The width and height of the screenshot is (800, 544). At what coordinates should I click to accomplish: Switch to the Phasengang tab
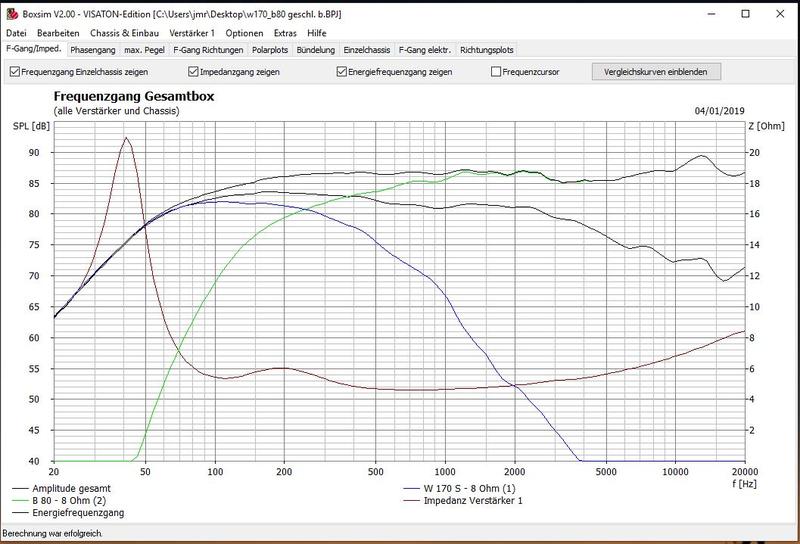point(92,49)
